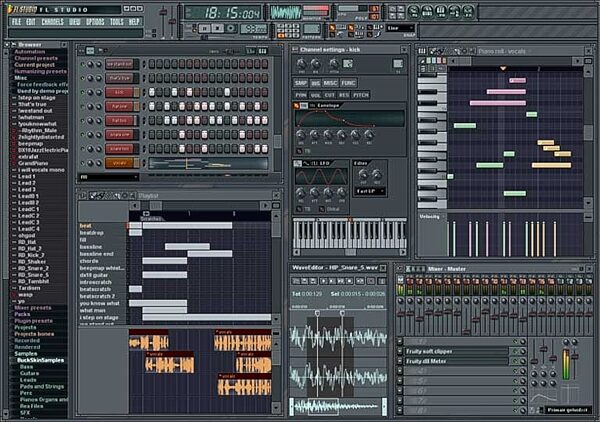The width and height of the screenshot is (600, 422).
Task: Open the mixer output device dropdown
Action: pyautogui.click(x=568, y=410)
